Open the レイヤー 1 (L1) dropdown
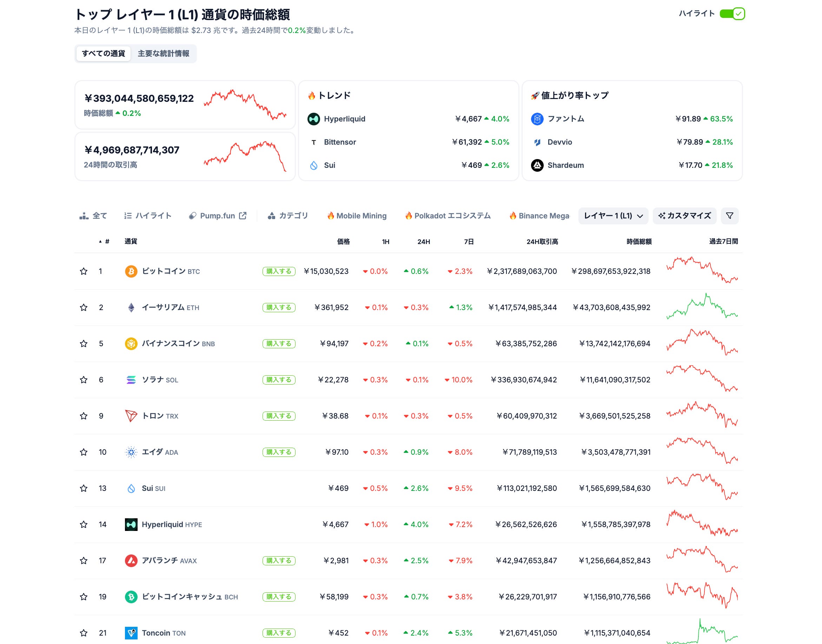This screenshot has width=822, height=644. 613,216
